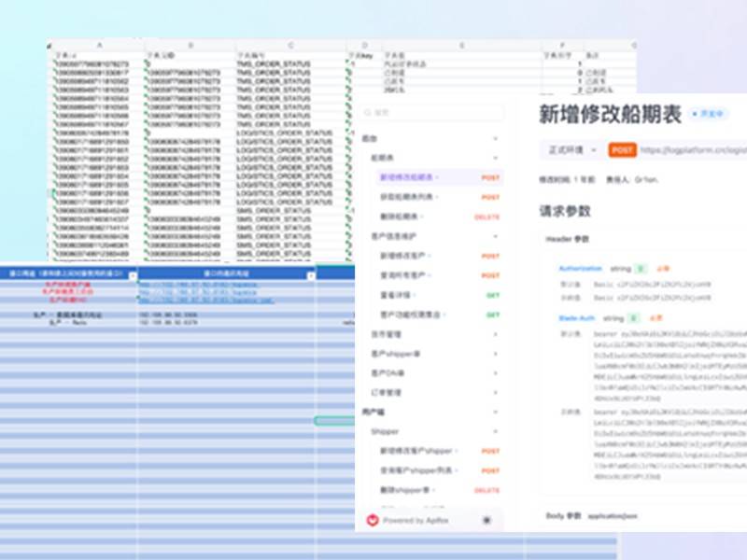Select column A header in spreadsheet
747x560 pixels.
click(x=99, y=45)
